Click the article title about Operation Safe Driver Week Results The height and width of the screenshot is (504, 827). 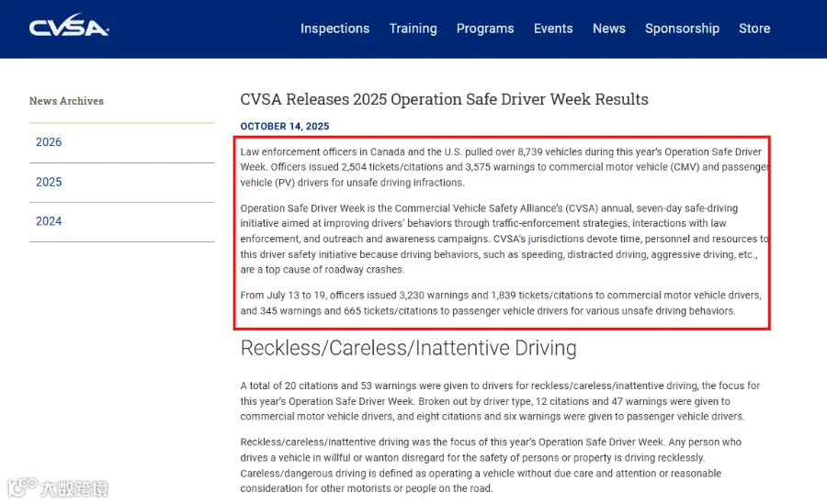click(x=444, y=99)
